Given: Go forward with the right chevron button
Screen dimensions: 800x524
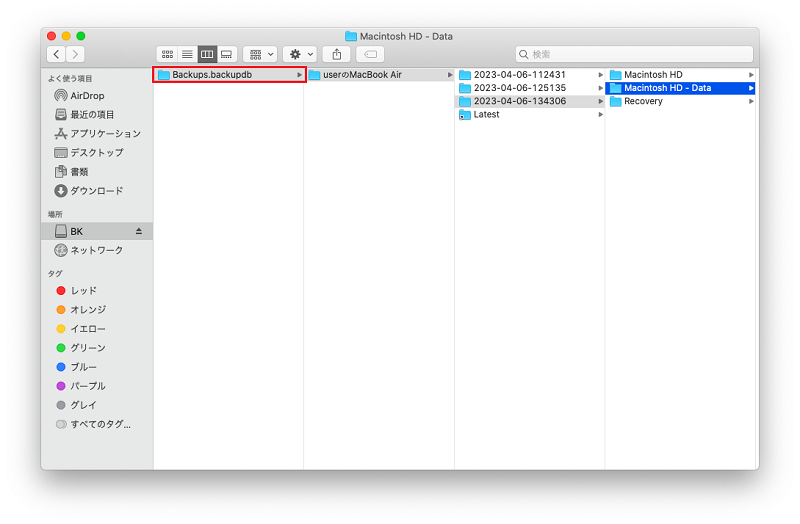Looking at the screenshot, I should pos(75,54).
